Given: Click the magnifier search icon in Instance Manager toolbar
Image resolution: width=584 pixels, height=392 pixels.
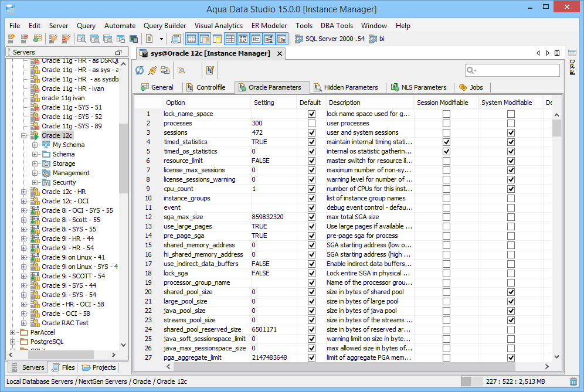Looking at the screenshot, I should (182, 70).
